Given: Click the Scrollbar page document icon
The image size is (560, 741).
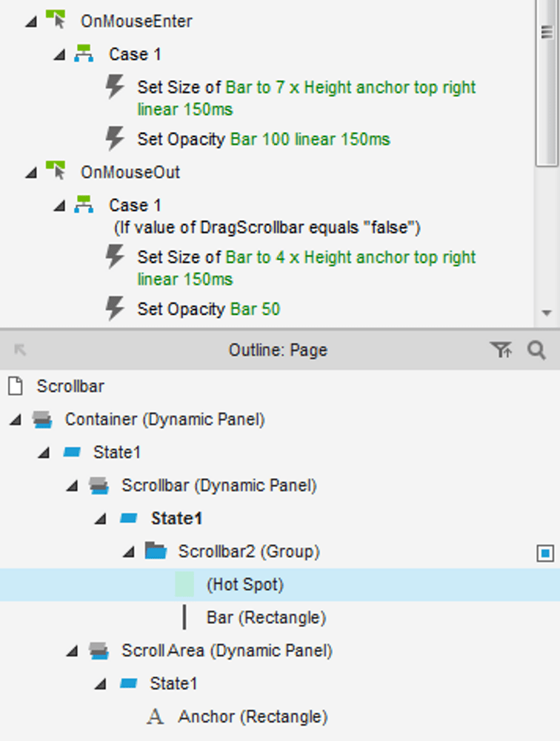Looking at the screenshot, I should (x=16, y=386).
